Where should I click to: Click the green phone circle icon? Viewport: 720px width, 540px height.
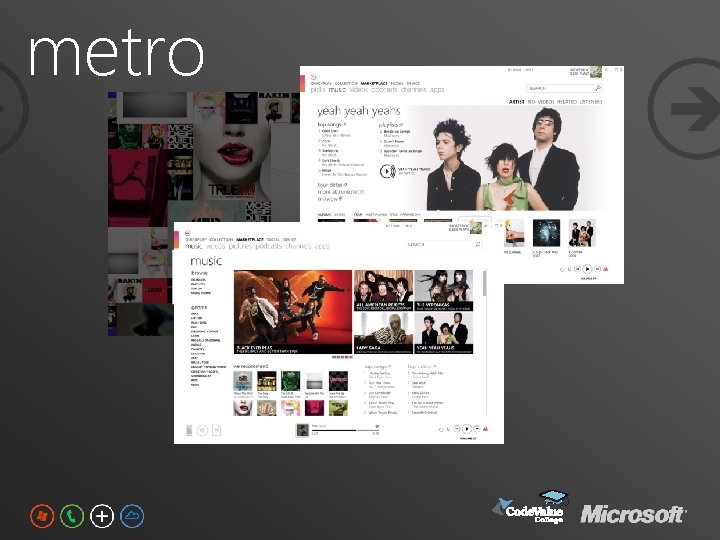(x=72, y=516)
